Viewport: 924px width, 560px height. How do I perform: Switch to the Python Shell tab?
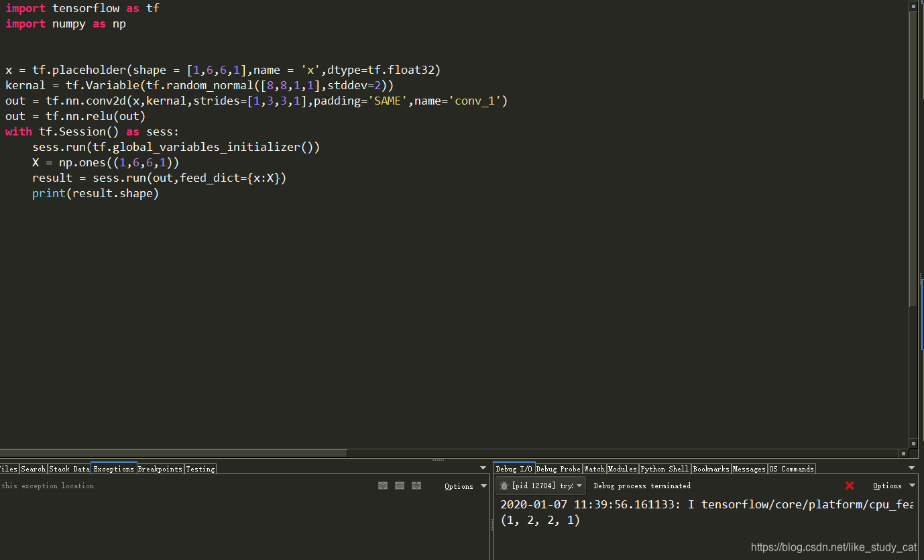[665, 469]
